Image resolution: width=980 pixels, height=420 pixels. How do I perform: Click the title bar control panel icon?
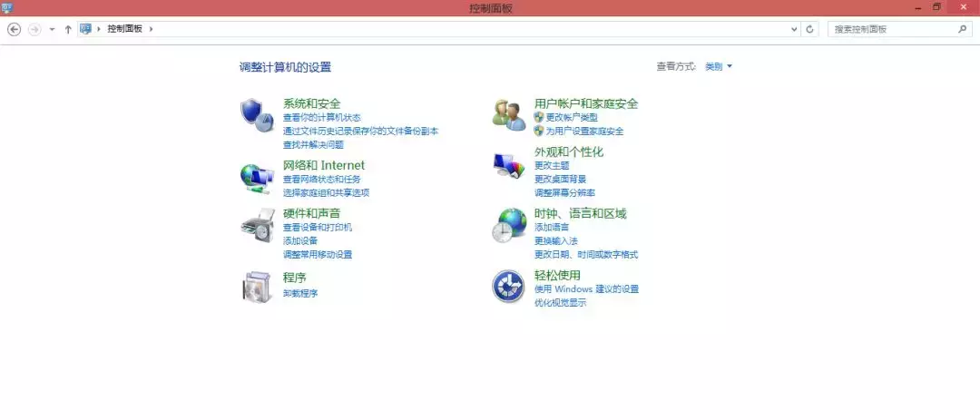pyautogui.click(x=9, y=7)
